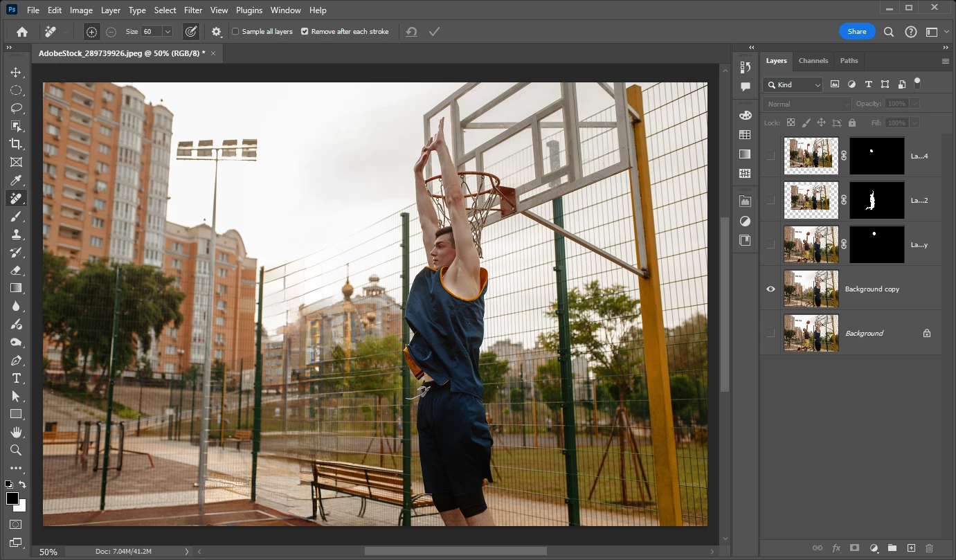Toggle add to selection mode button
Viewport: 956px width, 560px height.
(x=91, y=32)
